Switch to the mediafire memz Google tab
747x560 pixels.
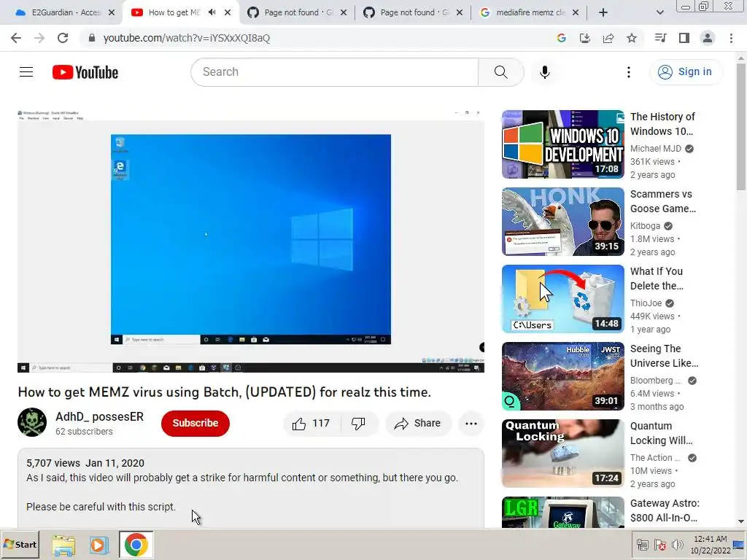(530, 12)
